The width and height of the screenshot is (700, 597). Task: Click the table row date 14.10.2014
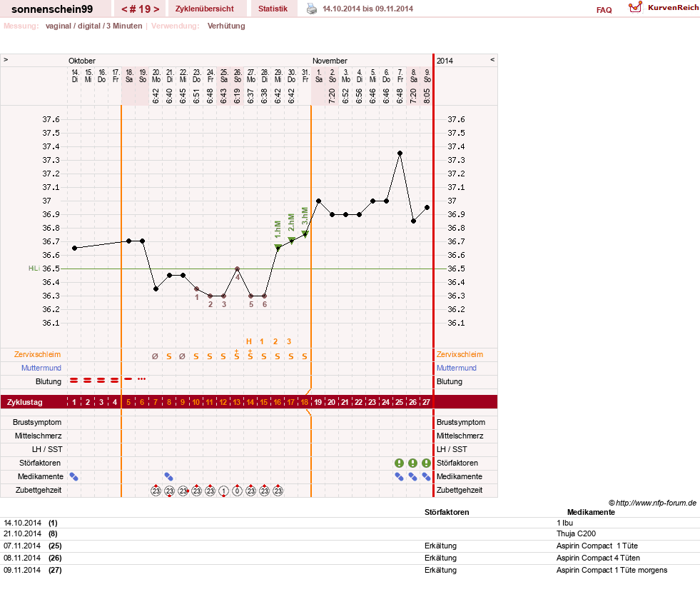click(22, 523)
